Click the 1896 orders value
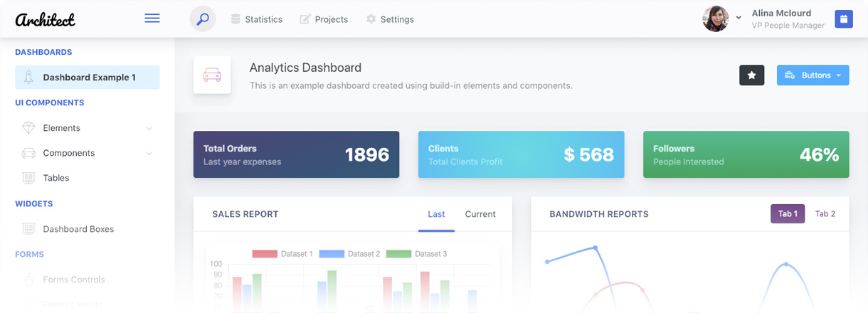This screenshot has width=868, height=313. [x=367, y=154]
